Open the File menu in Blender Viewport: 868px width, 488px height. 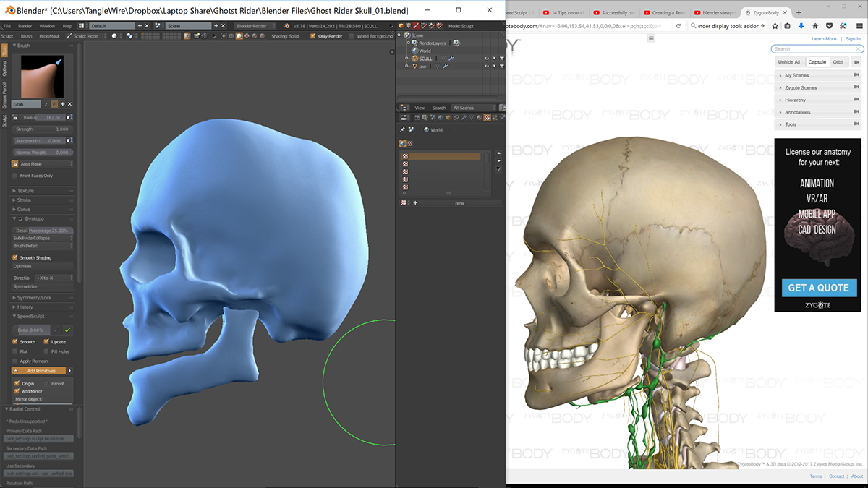[7, 26]
